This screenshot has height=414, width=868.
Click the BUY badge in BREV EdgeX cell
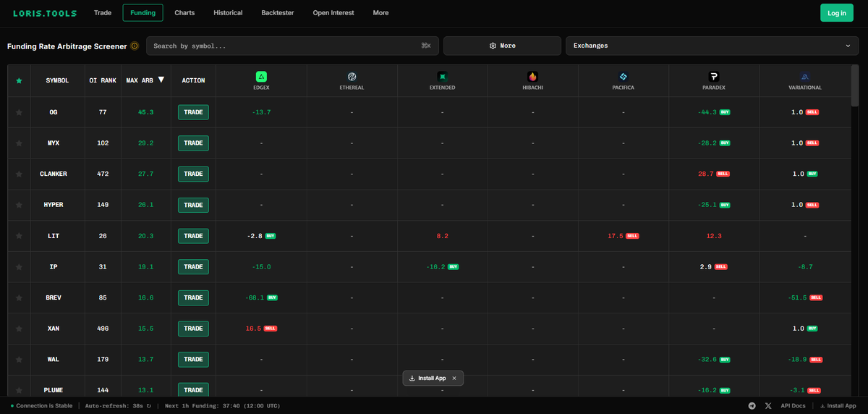click(x=272, y=297)
